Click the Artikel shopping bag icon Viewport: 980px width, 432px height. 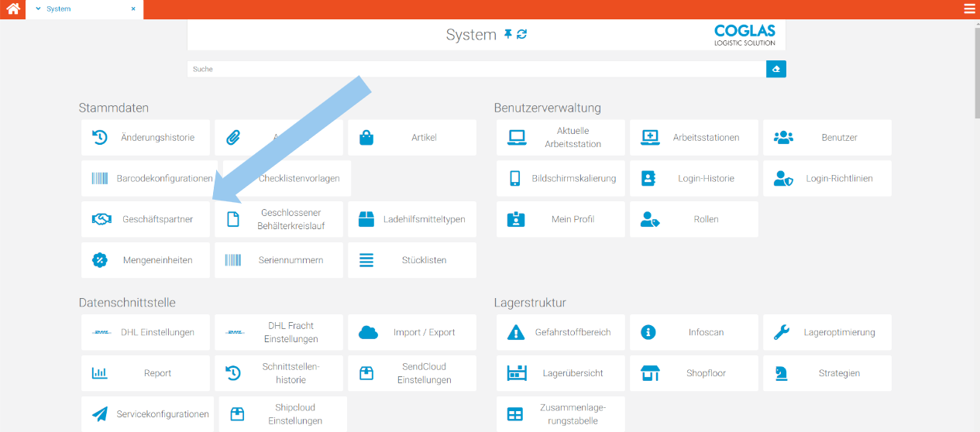[366, 138]
